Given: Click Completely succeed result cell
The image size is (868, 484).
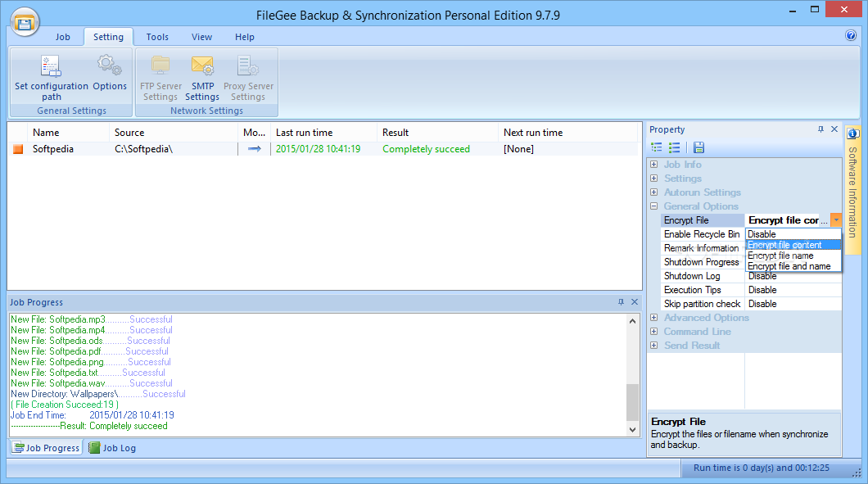Looking at the screenshot, I should (427, 149).
